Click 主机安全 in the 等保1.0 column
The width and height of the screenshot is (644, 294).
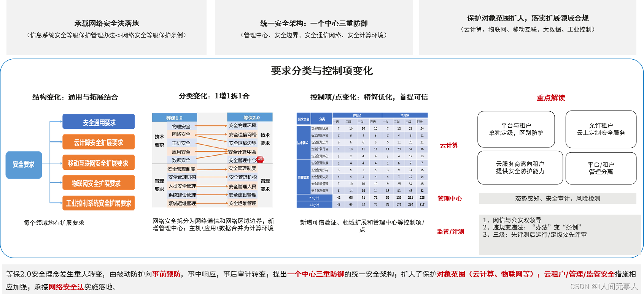pyautogui.click(x=181, y=143)
